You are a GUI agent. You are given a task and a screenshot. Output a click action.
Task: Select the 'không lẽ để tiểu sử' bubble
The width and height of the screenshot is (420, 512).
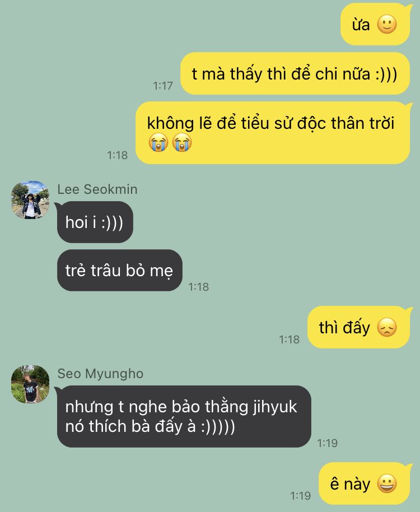point(273,133)
